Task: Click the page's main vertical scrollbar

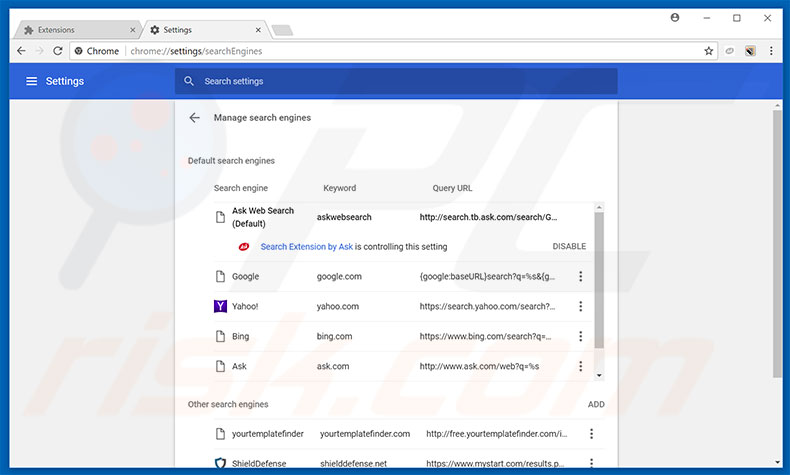Action: click(777, 243)
